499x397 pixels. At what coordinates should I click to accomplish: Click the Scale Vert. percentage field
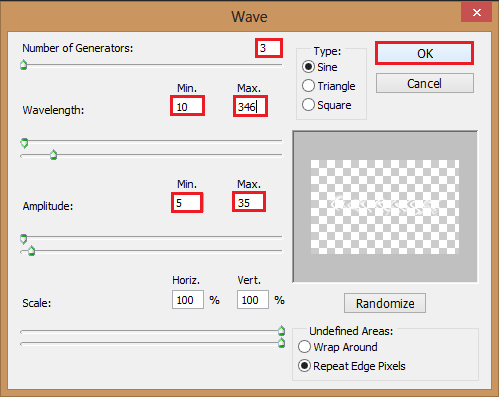(x=253, y=300)
